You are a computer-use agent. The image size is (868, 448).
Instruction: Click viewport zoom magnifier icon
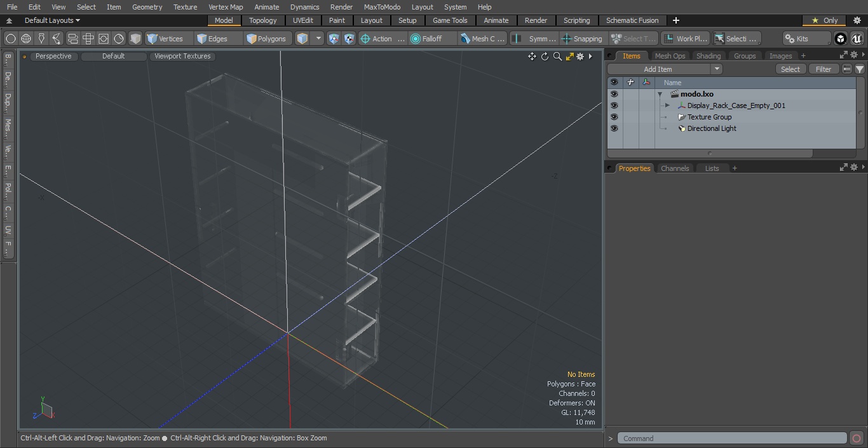(x=557, y=57)
